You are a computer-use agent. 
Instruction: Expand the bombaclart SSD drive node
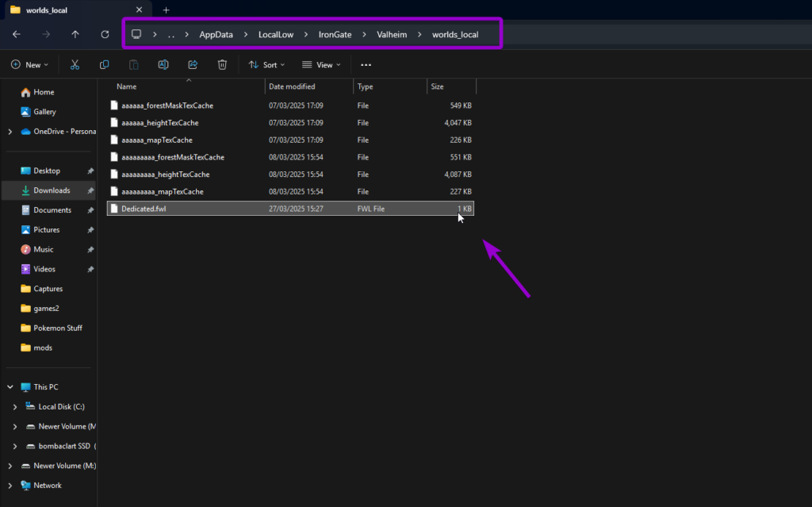15,447
